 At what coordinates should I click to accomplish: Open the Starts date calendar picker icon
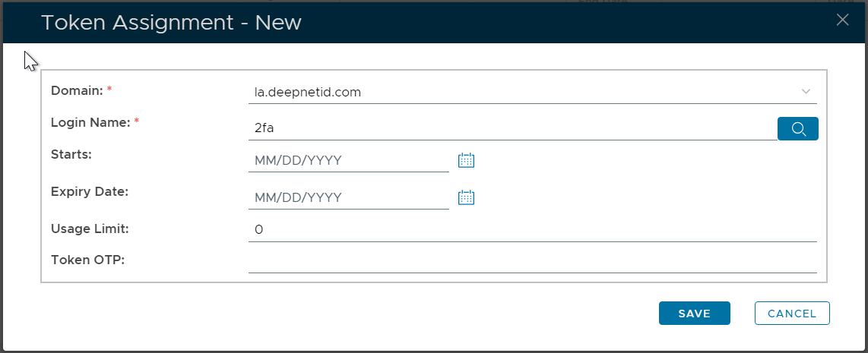466,160
